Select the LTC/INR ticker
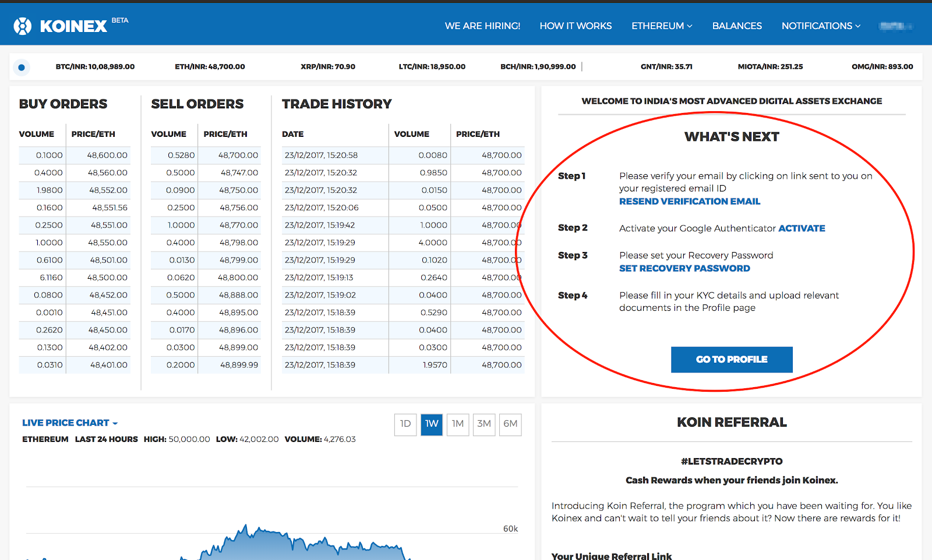 coord(432,67)
